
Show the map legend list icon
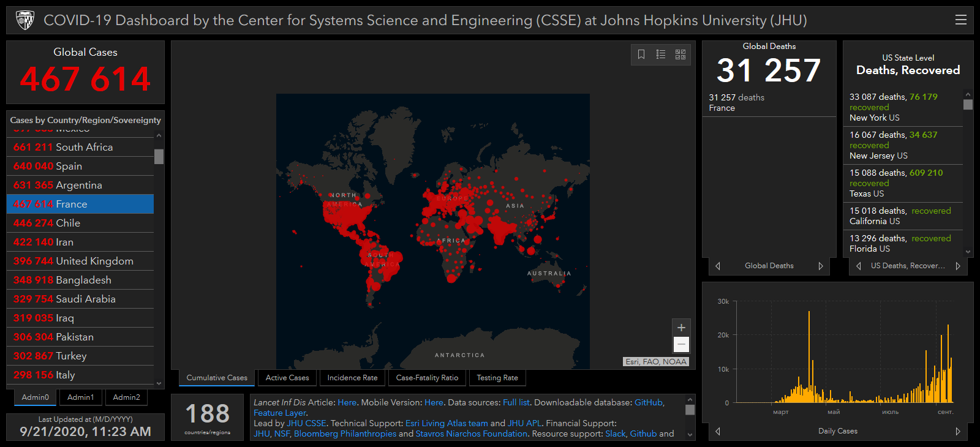661,54
